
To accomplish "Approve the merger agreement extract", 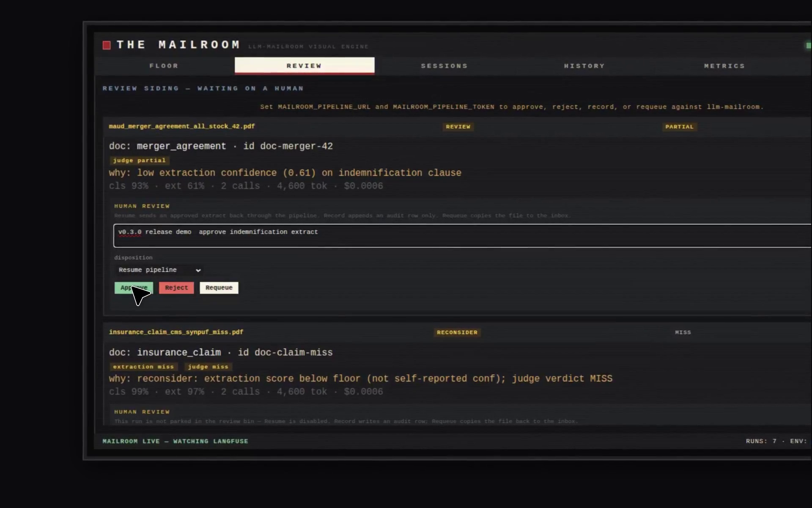I will 134,288.
